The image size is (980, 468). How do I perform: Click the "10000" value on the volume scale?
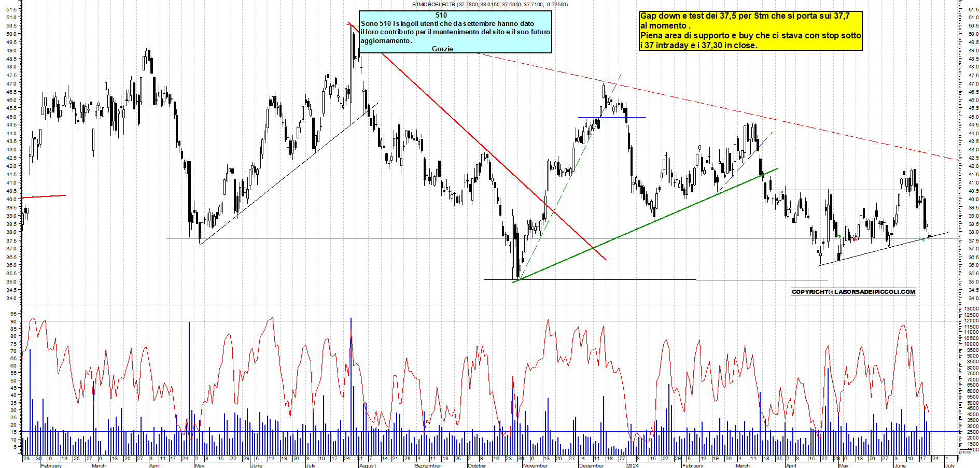click(x=971, y=344)
